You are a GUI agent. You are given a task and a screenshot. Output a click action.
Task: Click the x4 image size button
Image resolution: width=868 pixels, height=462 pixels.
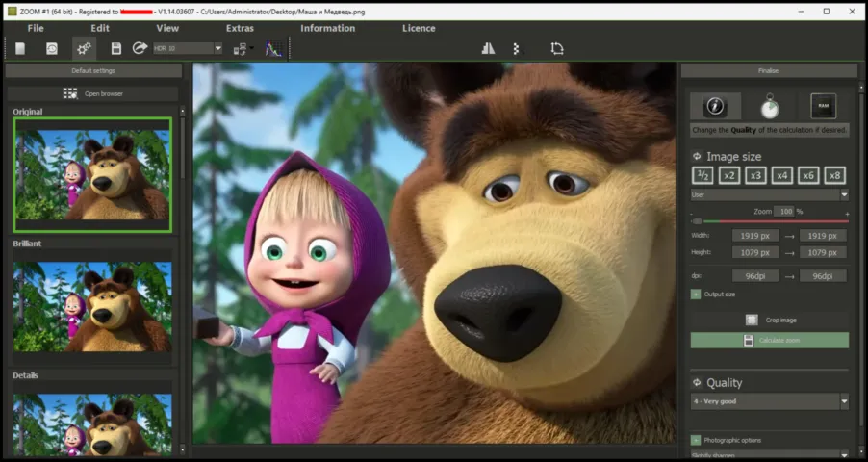click(782, 175)
